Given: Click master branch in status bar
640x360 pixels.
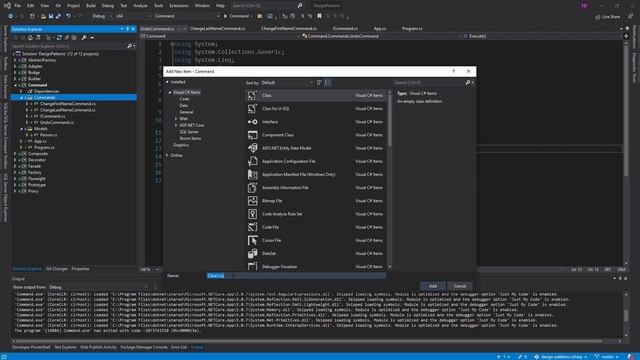Looking at the screenshot, I should tap(607, 357).
